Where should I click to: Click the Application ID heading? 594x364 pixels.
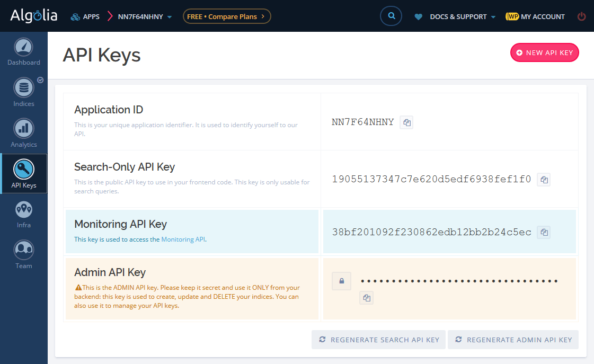pos(109,110)
